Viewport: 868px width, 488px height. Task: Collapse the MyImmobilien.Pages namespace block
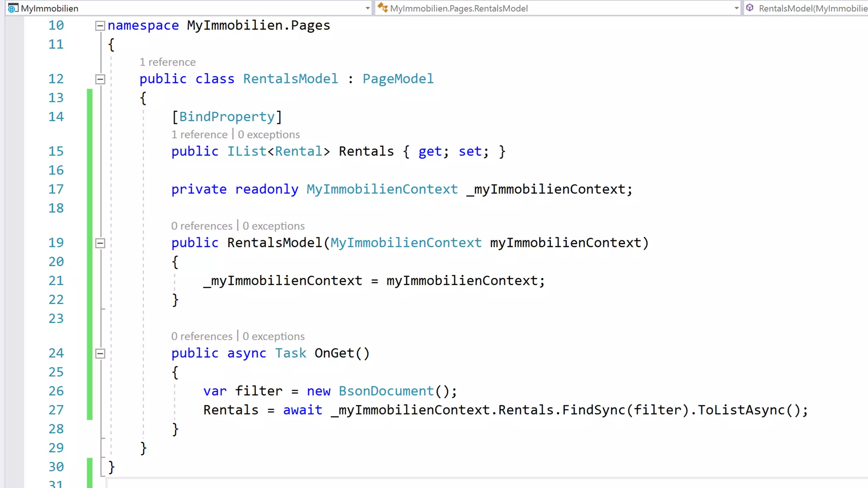(100, 26)
